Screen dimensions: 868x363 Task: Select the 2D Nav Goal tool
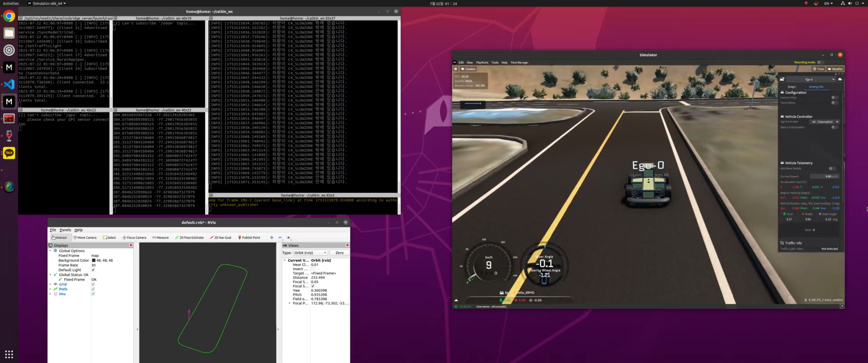(x=221, y=237)
